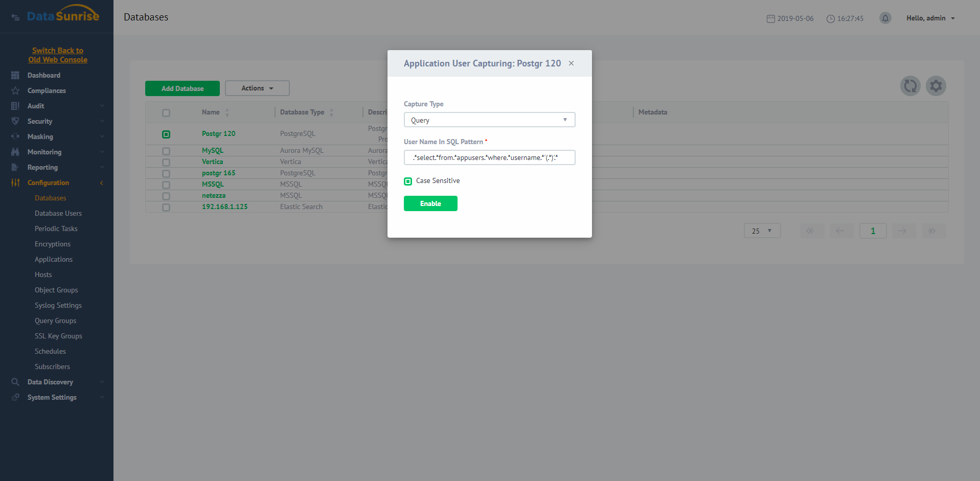Click the refresh icon above the table
The image size is (980, 481).
[910, 86]
